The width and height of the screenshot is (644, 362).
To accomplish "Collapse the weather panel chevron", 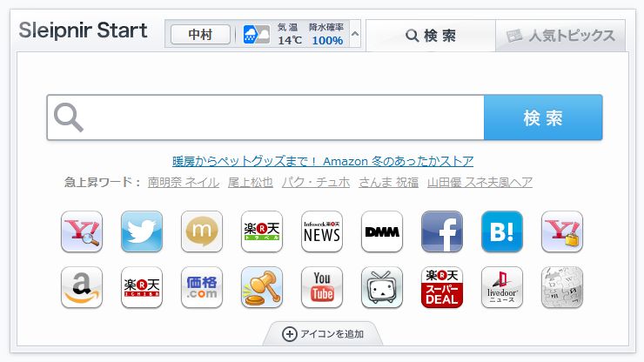I will pyautogui.click(x=355, y=34).
